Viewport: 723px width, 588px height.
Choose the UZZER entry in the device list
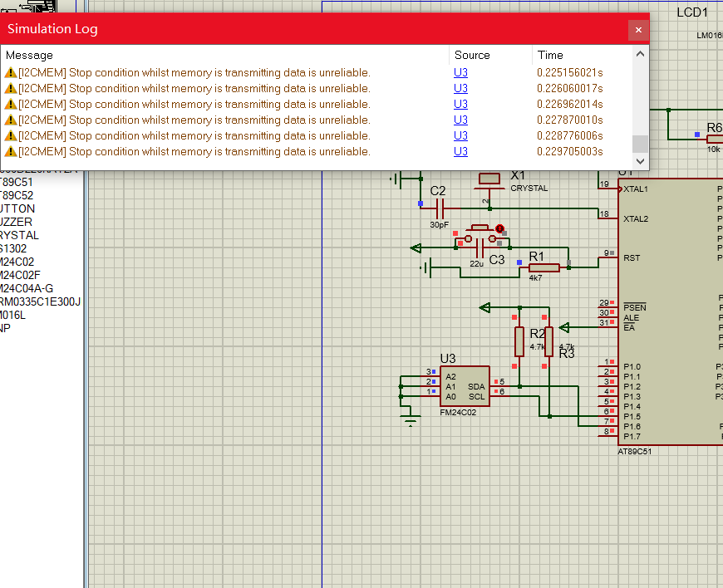pyautogui.click(x=16, y=222)
